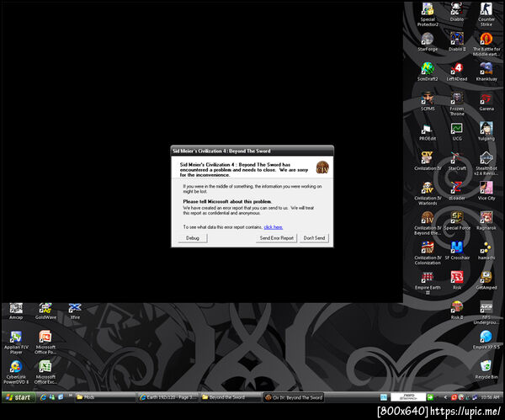Select the PROEdit desktop icon
The width and height of the screenshot is (505, 420).
(428, 131)
